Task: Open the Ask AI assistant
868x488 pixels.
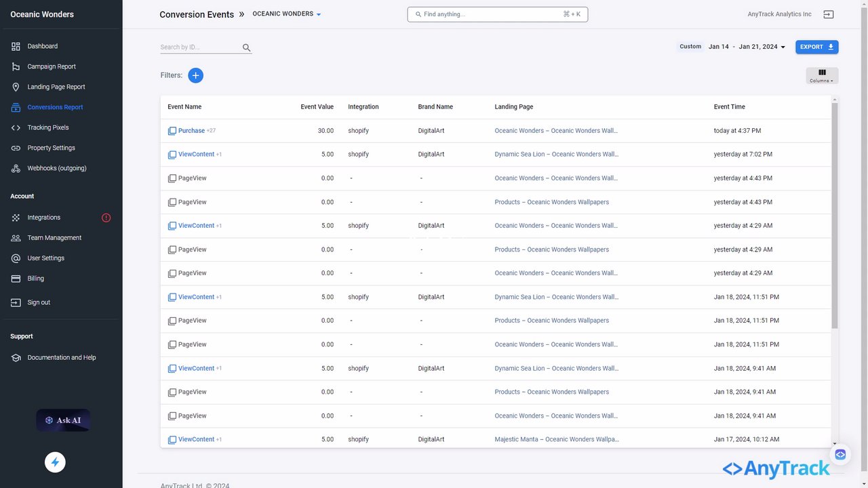Action: [x=63, y=420]
